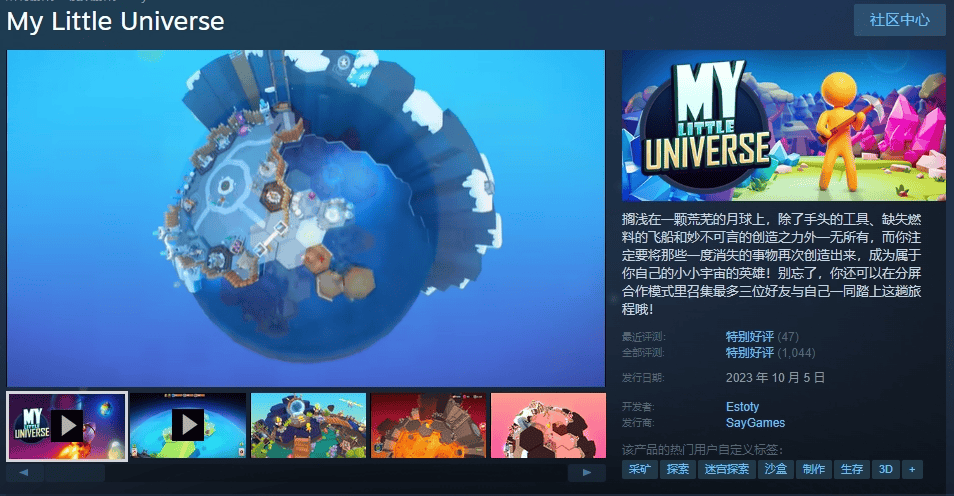Open the 探索 tag
The image size is (954, 496).
coord(677,469)
